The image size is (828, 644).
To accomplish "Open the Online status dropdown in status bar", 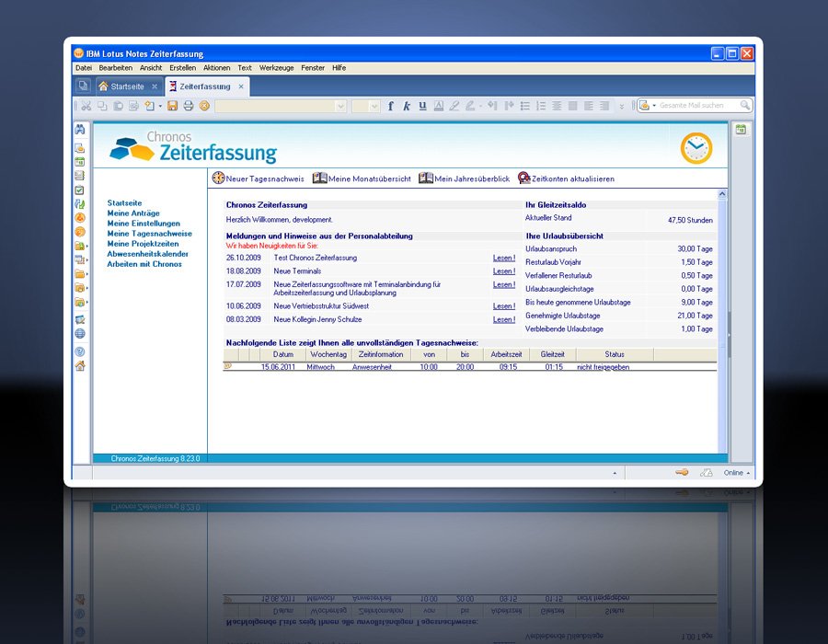I will click(737, 473).
